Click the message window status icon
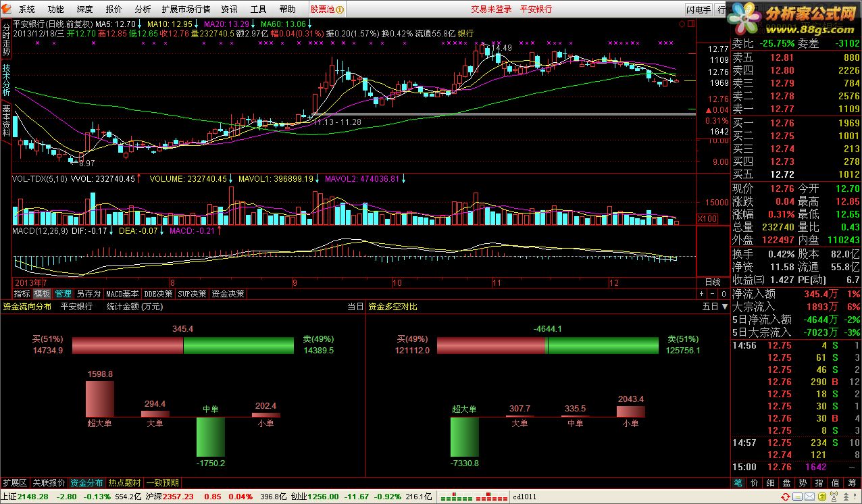Image resolution: width=862 pixels, height=504 pixels. 798,497
